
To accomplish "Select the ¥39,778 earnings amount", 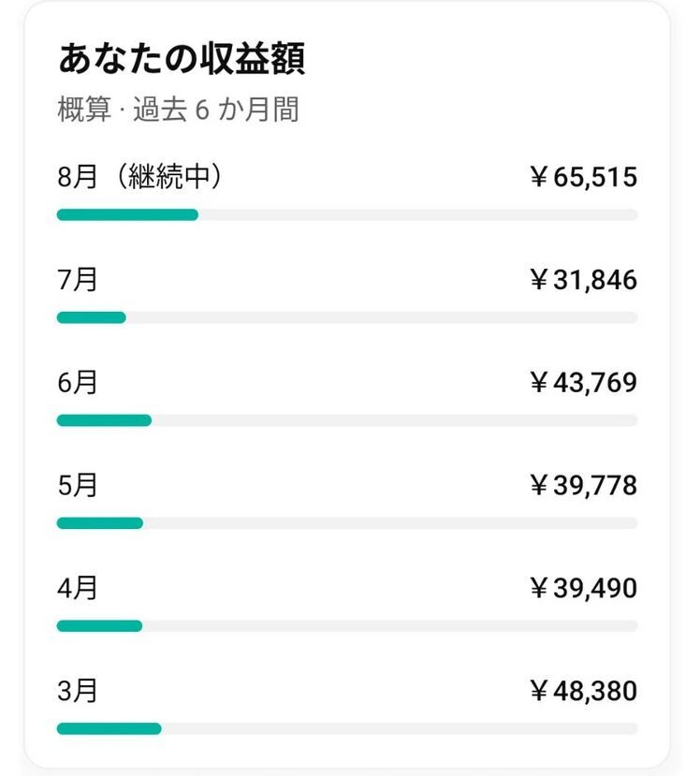I will pyautogui.click(x=583, y=486).
